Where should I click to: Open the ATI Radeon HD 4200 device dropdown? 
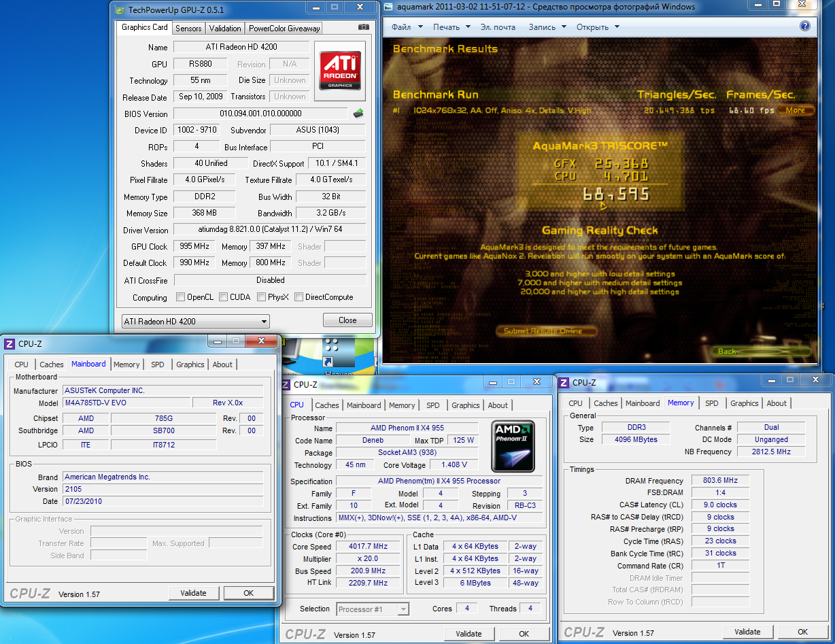tap(196, 321)
